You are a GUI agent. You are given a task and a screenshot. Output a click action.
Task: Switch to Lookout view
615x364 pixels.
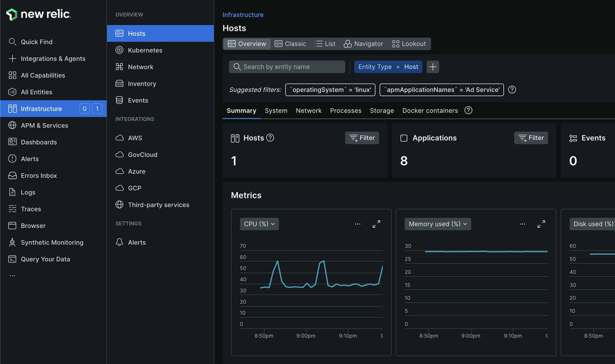(x=409, y=44)
